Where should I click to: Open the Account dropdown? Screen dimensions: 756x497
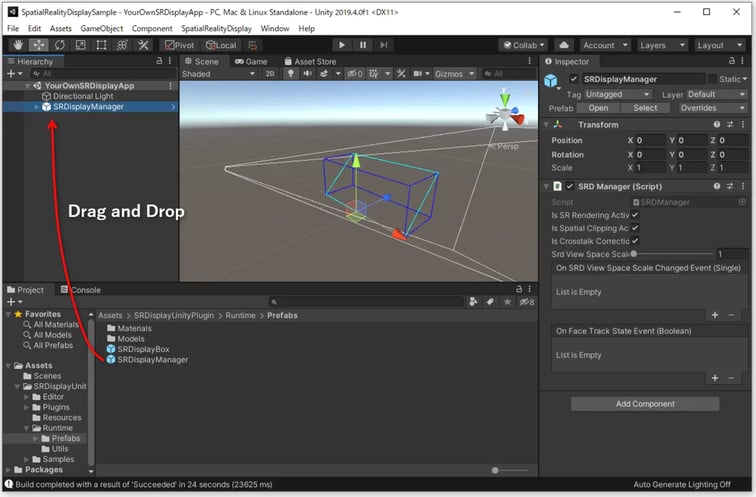(605, 45)
